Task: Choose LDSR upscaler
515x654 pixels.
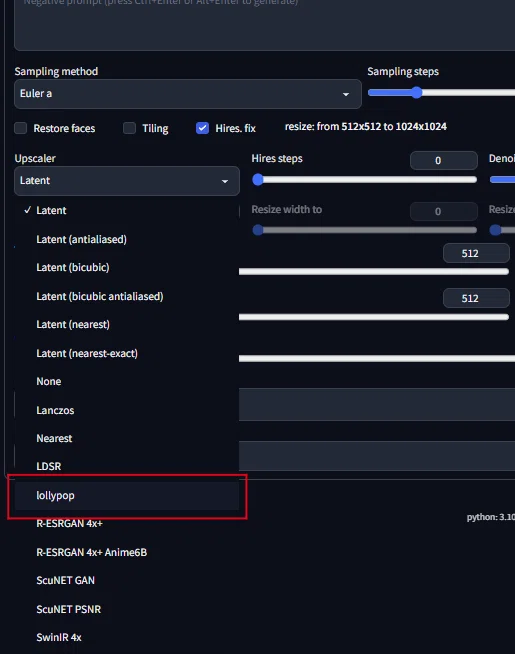Action: tap(127, 466)
